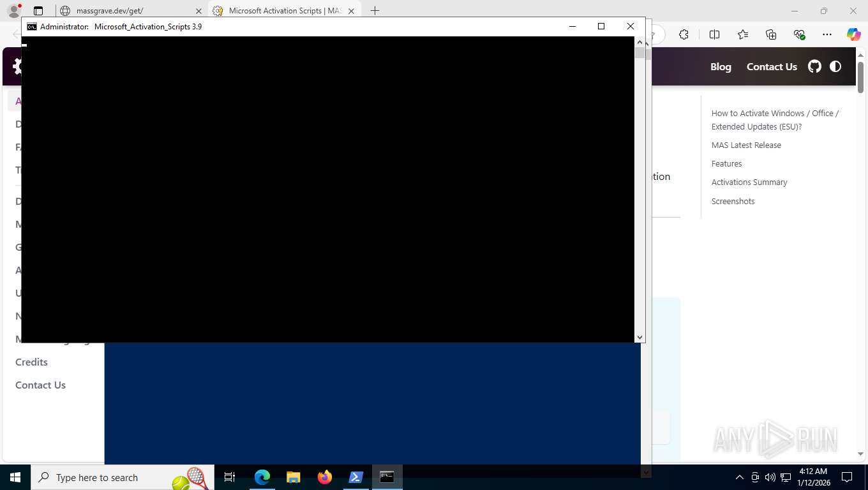
Task: Open Microsoft Edge from the taskbar
Action: tap(262, 477)
